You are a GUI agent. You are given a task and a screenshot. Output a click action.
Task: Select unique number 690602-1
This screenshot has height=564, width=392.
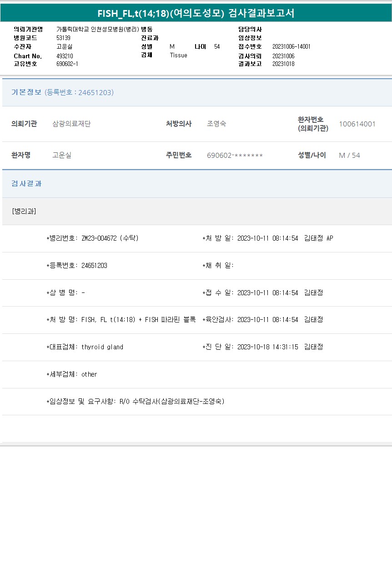pos(67,64)
